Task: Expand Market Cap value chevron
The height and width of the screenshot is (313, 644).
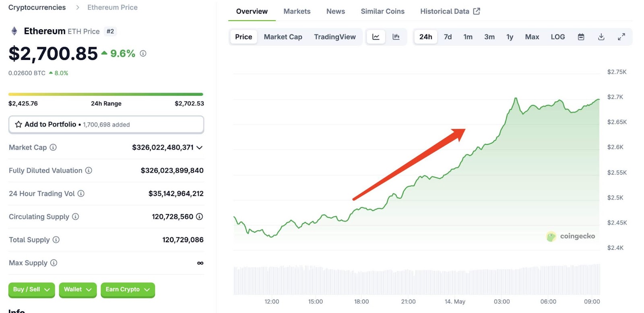Action: click(x=199, y=148)
